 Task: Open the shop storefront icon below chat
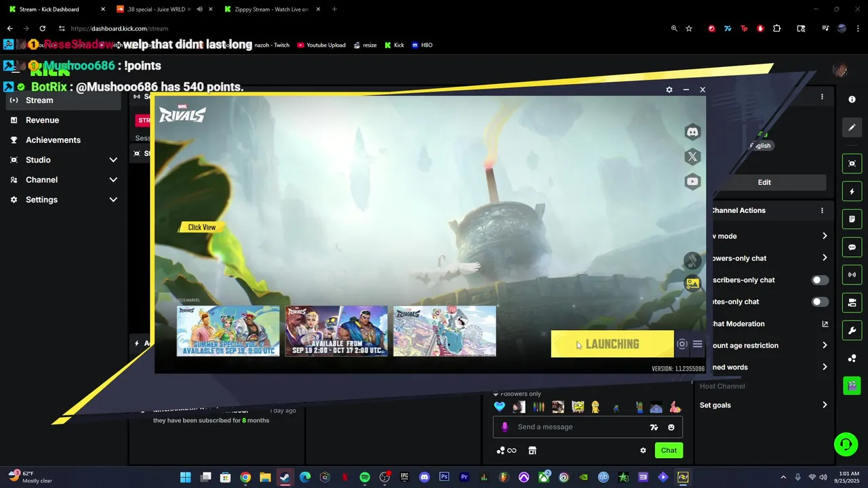tap(532, 450)
